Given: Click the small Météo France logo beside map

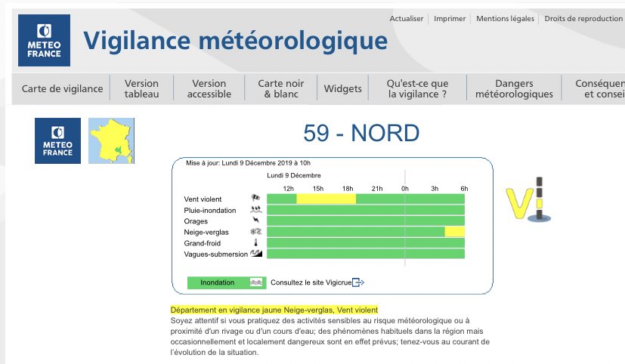Looking at the screenshot, I should 57,140.
